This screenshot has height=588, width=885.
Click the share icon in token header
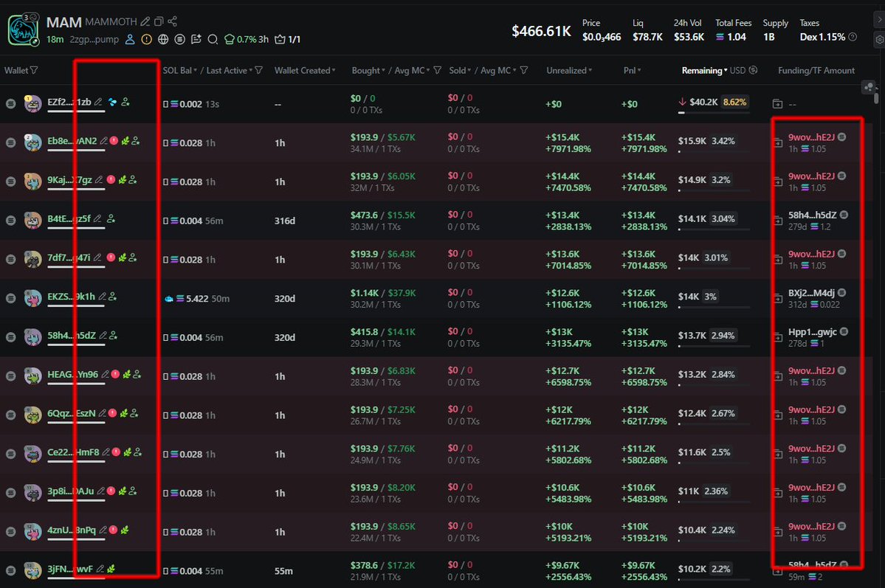coord(172,22)
